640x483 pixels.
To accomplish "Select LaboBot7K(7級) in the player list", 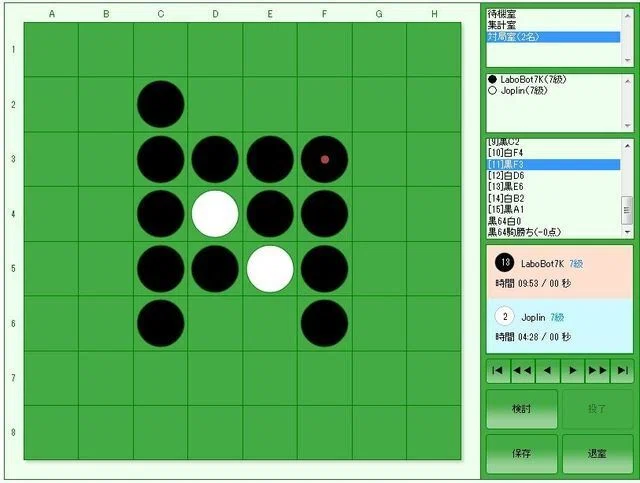I will point(553,79).
